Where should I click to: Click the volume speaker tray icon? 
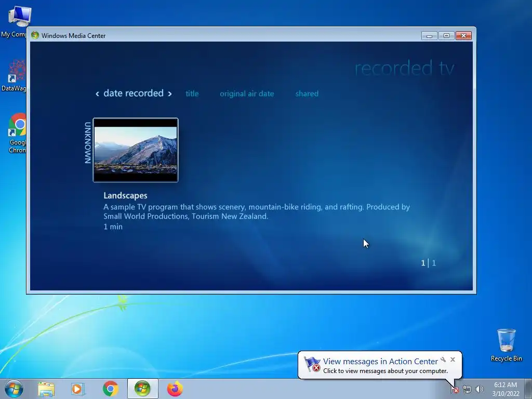(x=479, y=389)
